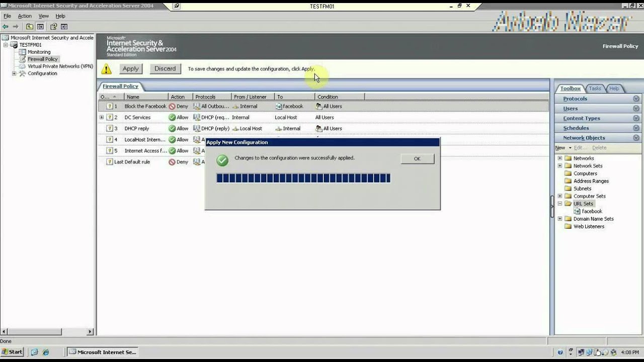Viewport: 644px width, 362px height.
Task: Click the Configuration tools icon in the tree
Action: pyautogui.click(x=23, y=73)
